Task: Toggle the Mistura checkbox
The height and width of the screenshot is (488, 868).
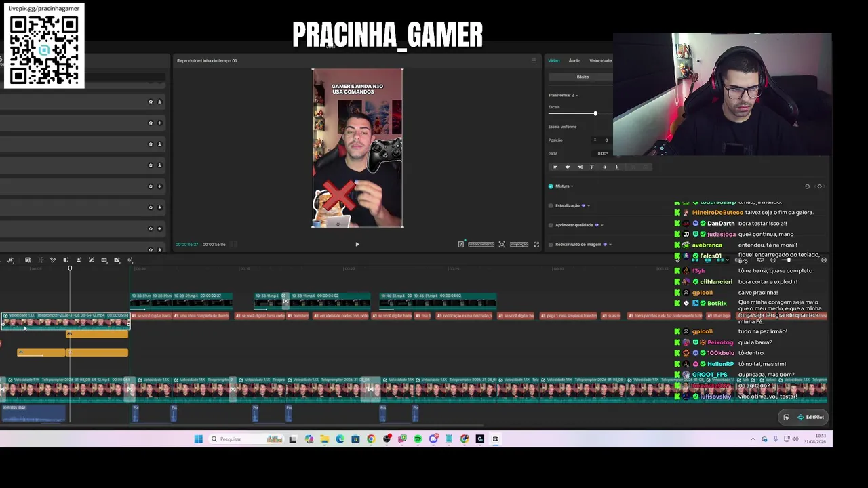Action: (x=550, y=186)
